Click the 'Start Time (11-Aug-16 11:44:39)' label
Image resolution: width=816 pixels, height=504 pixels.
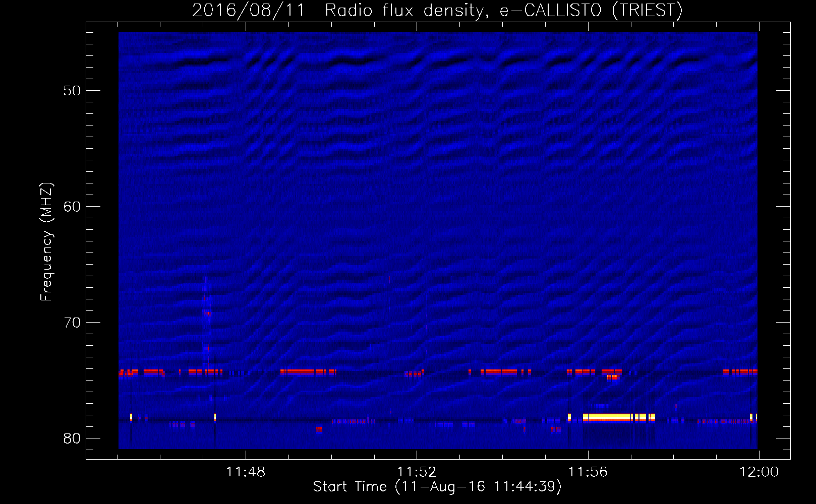click(437, 487)
